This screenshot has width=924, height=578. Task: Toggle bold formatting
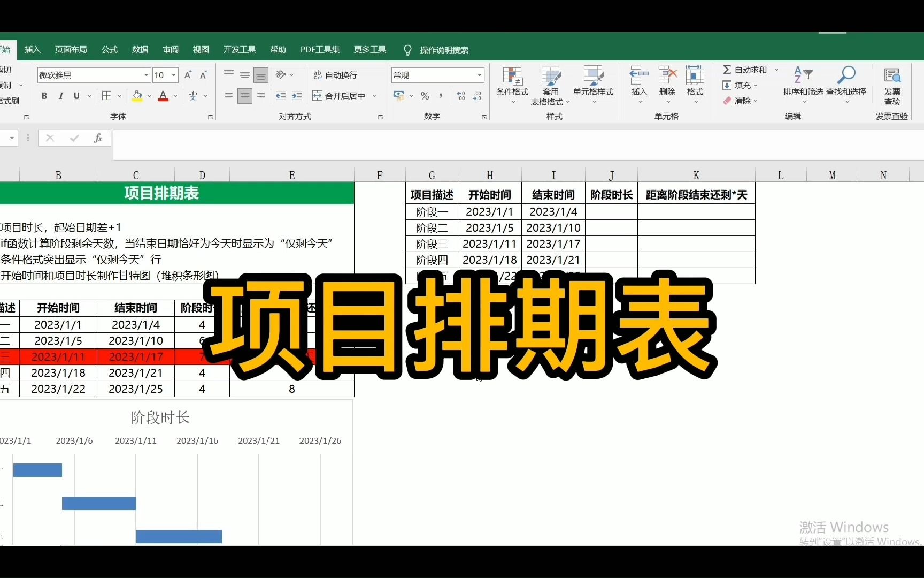pyautogui.click(x=44, y=96)
